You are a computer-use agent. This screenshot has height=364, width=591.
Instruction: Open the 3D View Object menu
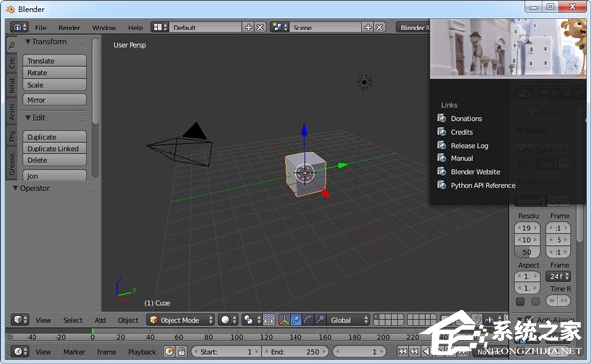click(128, 320)
